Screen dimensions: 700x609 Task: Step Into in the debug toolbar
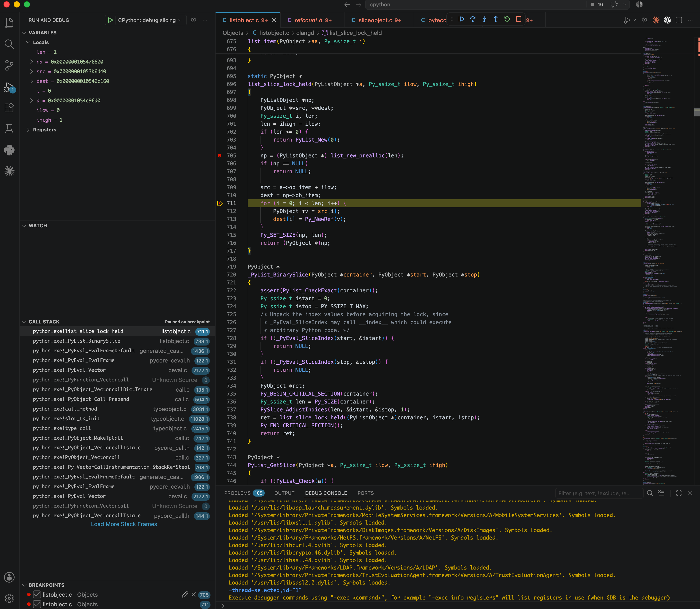pos(484,19)
